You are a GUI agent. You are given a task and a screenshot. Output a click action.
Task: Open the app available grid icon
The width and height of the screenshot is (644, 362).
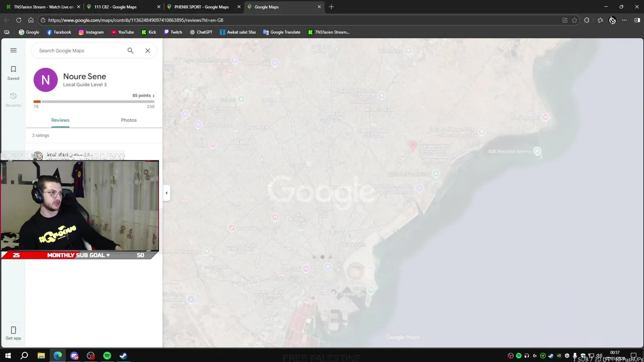click(x=565, y=20)
